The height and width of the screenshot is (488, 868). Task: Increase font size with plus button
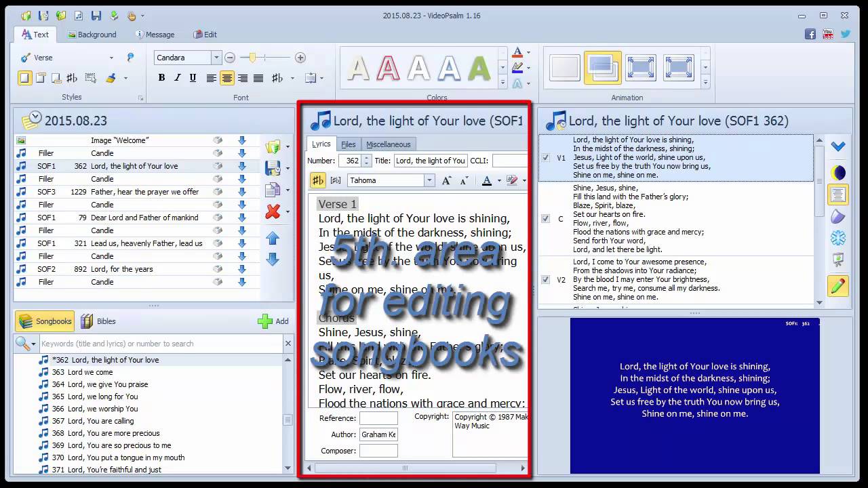300,58
